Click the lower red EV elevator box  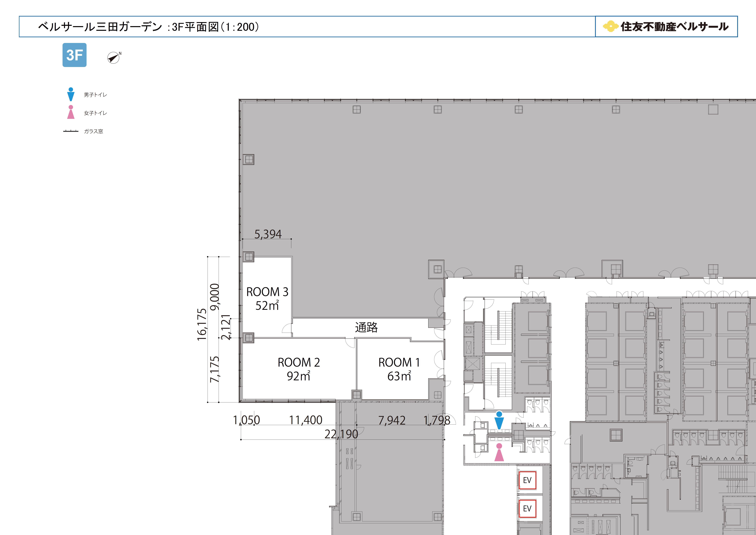527,509
